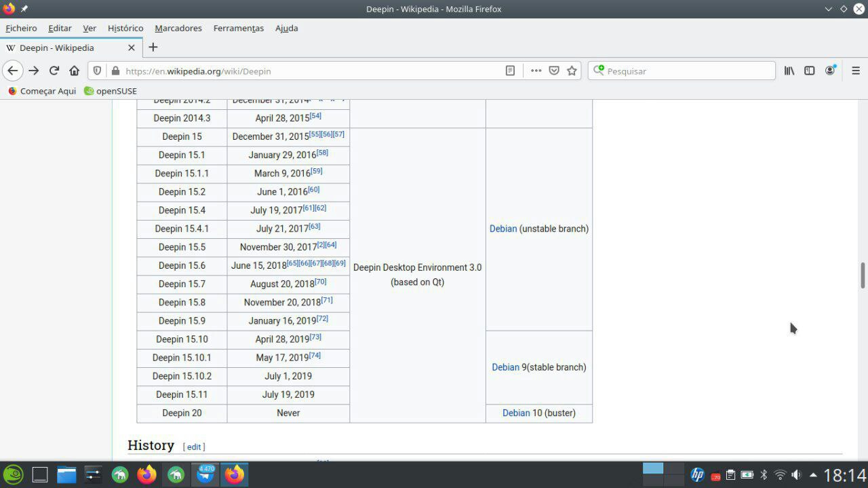The image size is (868, 488).
Task: Open system settings taskbar shortcut
Action: (x=93, y=474)
